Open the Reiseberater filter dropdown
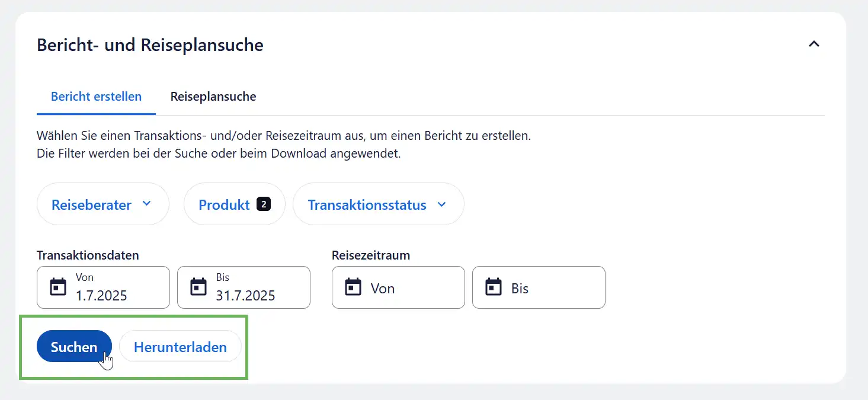 click(x=92, y=204)
